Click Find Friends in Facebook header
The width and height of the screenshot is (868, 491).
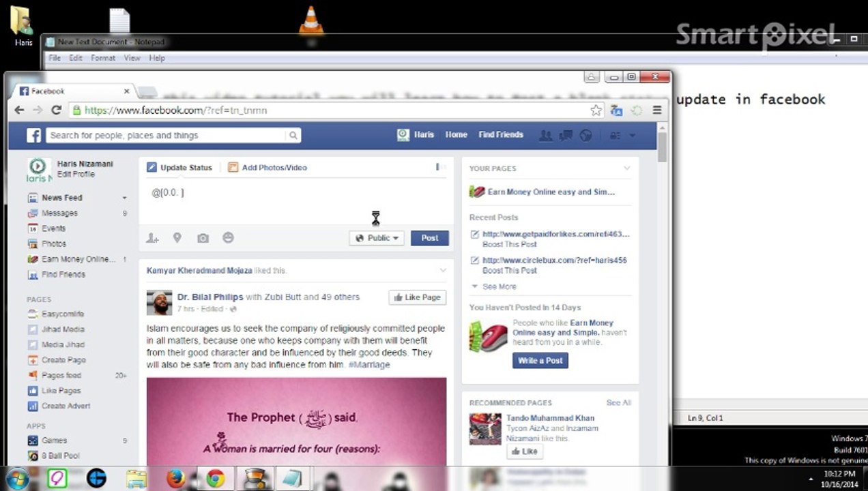pos(501,135)
